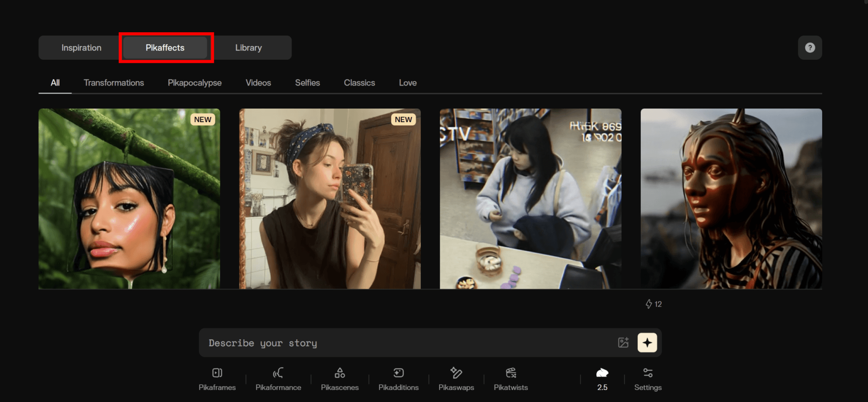The width and height of the screenshot is (868, 402).
Task: Click the Describe your story field
Action: [407, 343]
